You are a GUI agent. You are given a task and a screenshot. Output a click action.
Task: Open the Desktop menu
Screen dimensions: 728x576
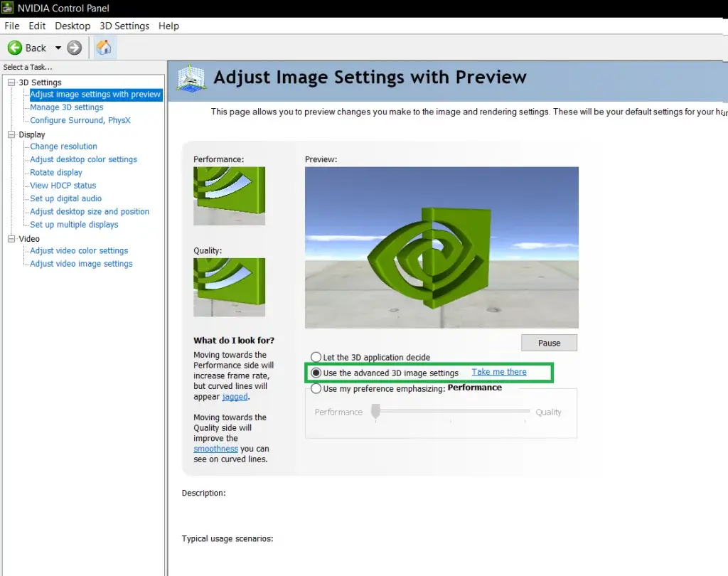[x=73, y=26]
